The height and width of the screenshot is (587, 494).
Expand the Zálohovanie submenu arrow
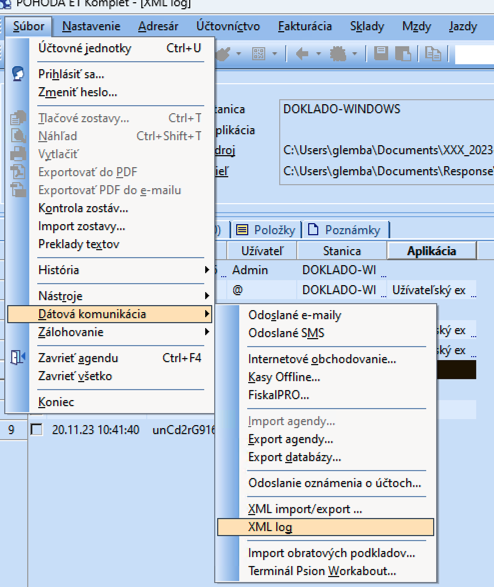(x=207, y=332)
